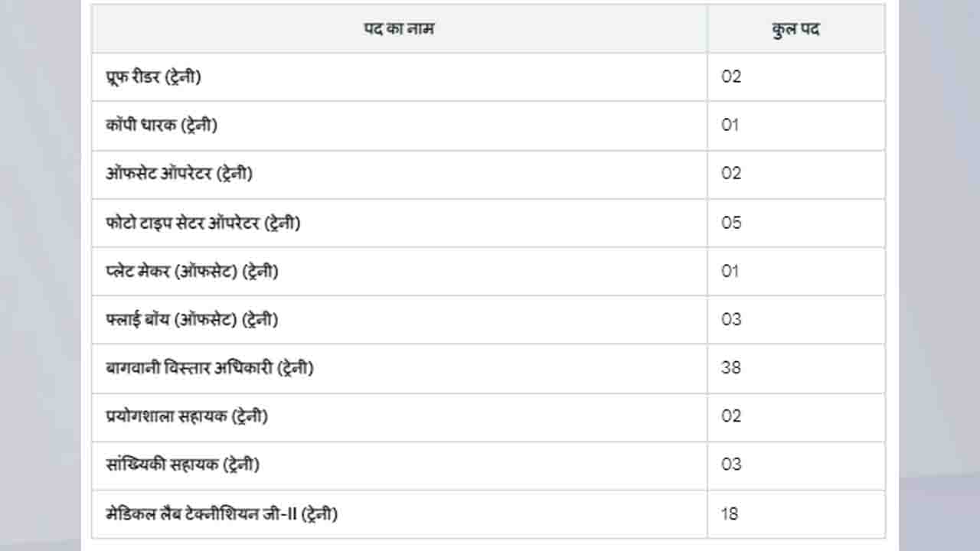Click 'ऑफसेट ऑपरेटर (ट्रेनी)' post name
This screenshot has width=980, height=551.
[x=179, y=174]
